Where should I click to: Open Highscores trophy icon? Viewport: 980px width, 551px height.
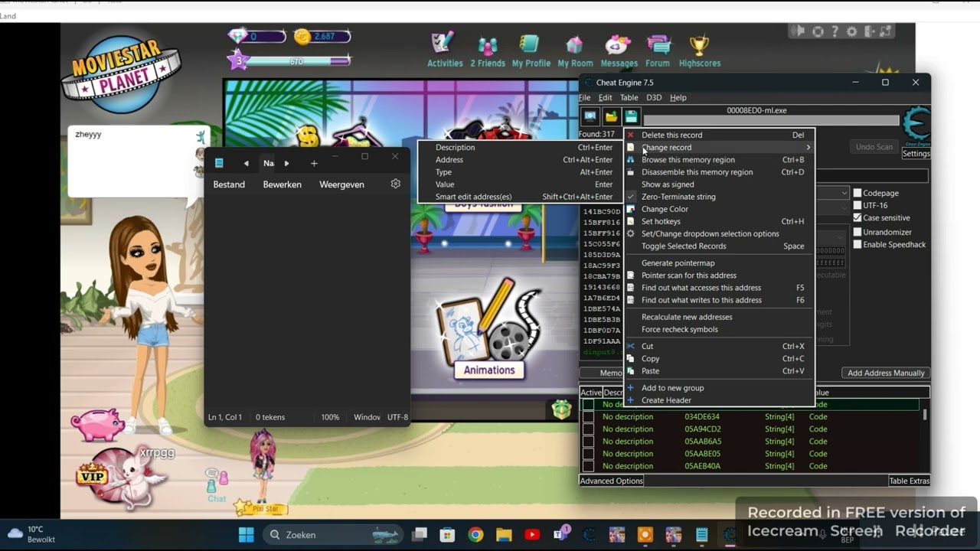(x=699, y=51)
